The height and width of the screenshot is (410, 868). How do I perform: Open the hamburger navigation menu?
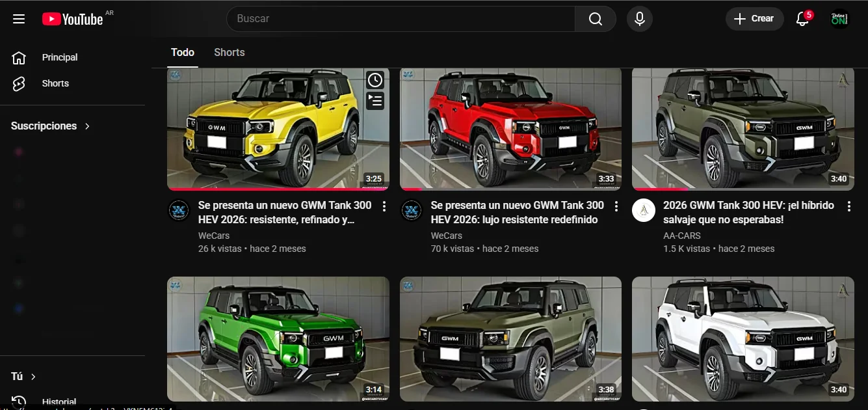click(x=18, y=18)
